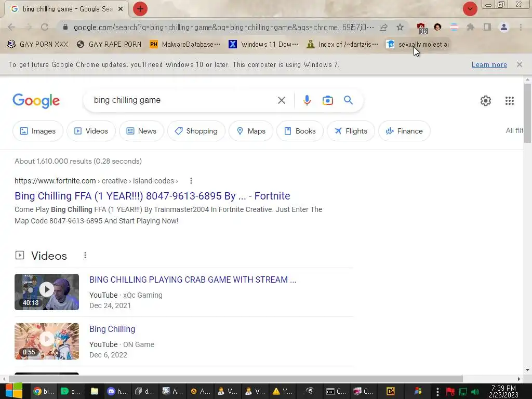Click the taskbar clock showing 7:39 PM
Image resolution: width=532 pixels, height=399 pixels.
point(503,391)
